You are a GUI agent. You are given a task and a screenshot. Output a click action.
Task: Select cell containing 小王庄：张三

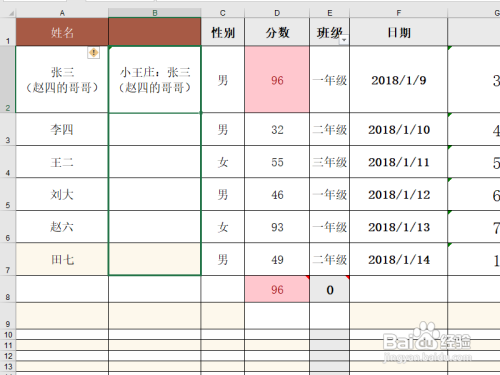[155, 79]
